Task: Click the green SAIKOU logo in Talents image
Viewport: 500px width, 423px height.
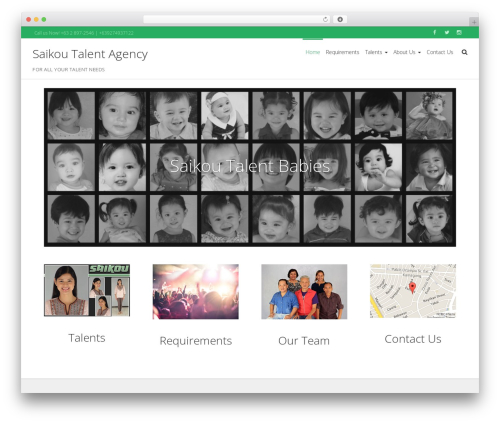Action: pos(109,269)
